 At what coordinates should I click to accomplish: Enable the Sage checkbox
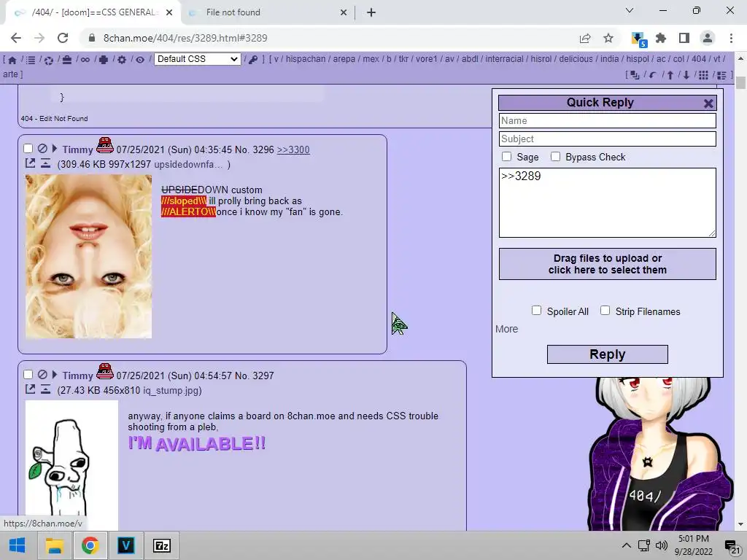pos(506,157)
